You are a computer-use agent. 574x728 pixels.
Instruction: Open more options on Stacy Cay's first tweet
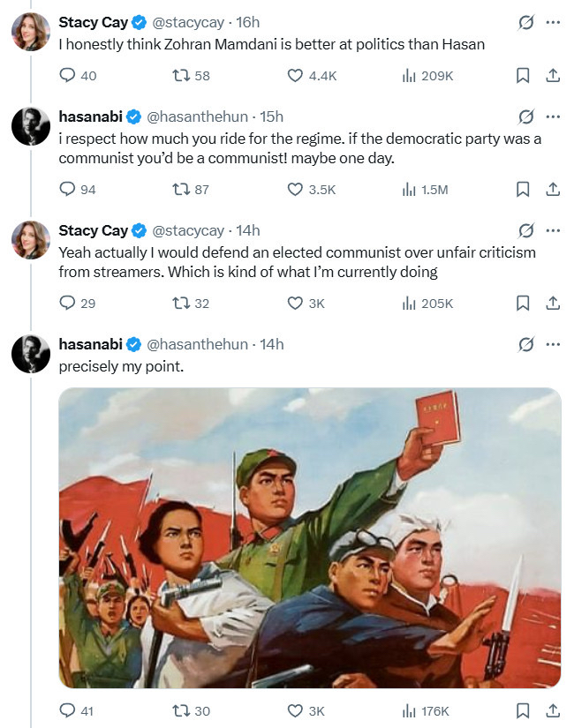point(554,22)
